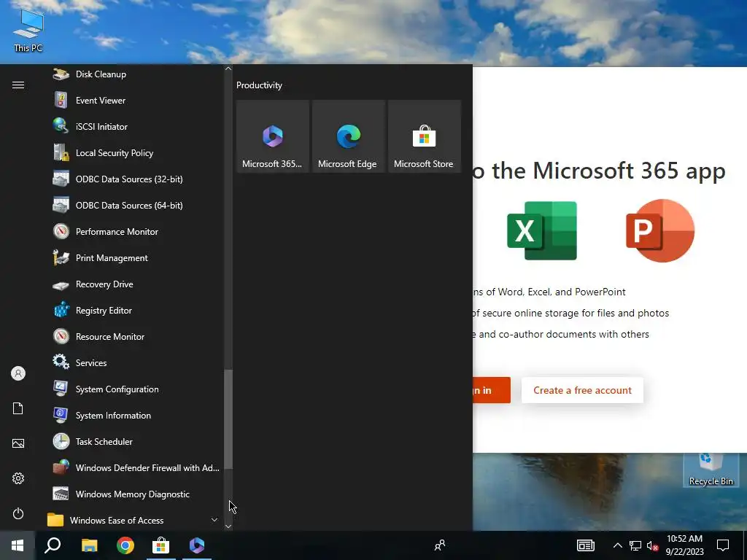747x560 pixels.
Task: Open Print Management
Action: pyautogui.click(x=133, y=257)
